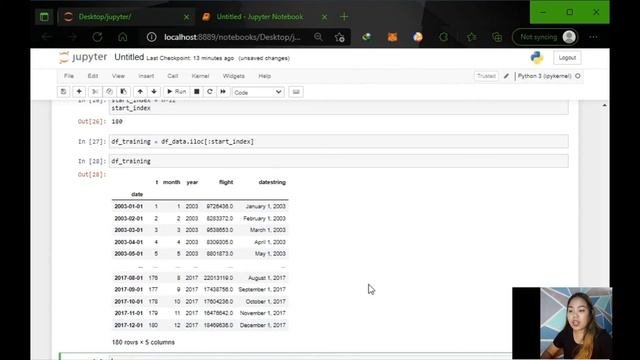This screenshot has width=640, height=360.
Task: Move selected cell up arrow
Action: point(140,92)
